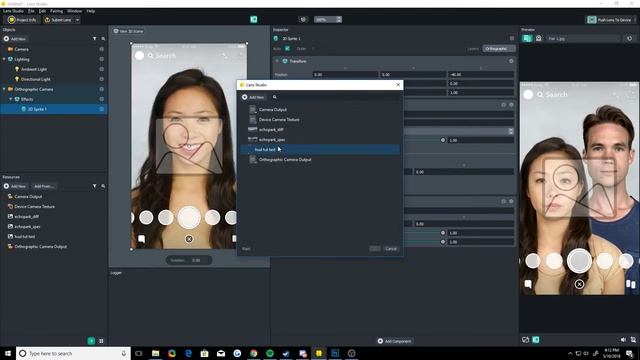Screen dimensions: 640x360
Task: Choose echopark_spec texture in dialog
Action: click(272, 140)
